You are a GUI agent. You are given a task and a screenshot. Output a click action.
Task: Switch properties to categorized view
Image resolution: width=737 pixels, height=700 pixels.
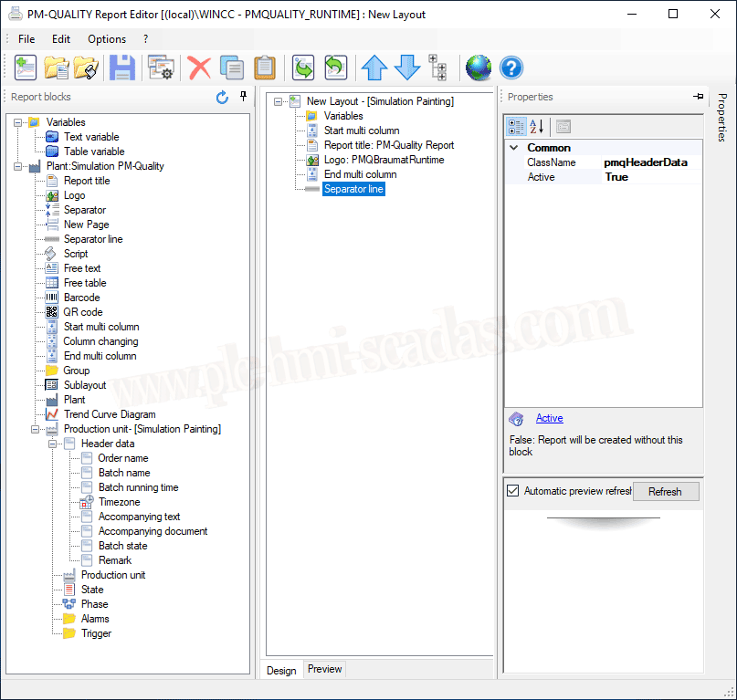click(516, 127)
